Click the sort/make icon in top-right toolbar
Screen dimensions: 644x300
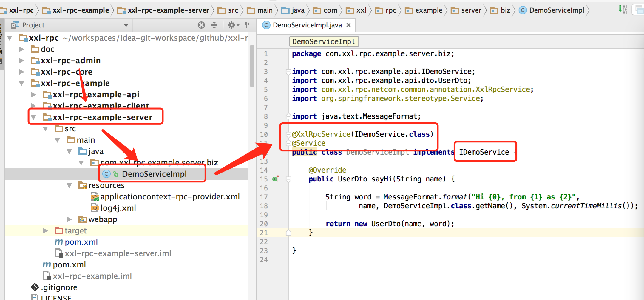pos(623,9)
